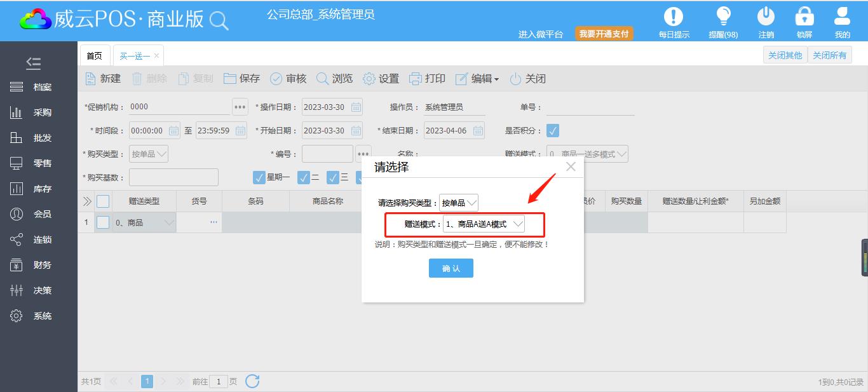Click the search magnifier icon beside logo

pyautogui.click(x=219, y=22)
